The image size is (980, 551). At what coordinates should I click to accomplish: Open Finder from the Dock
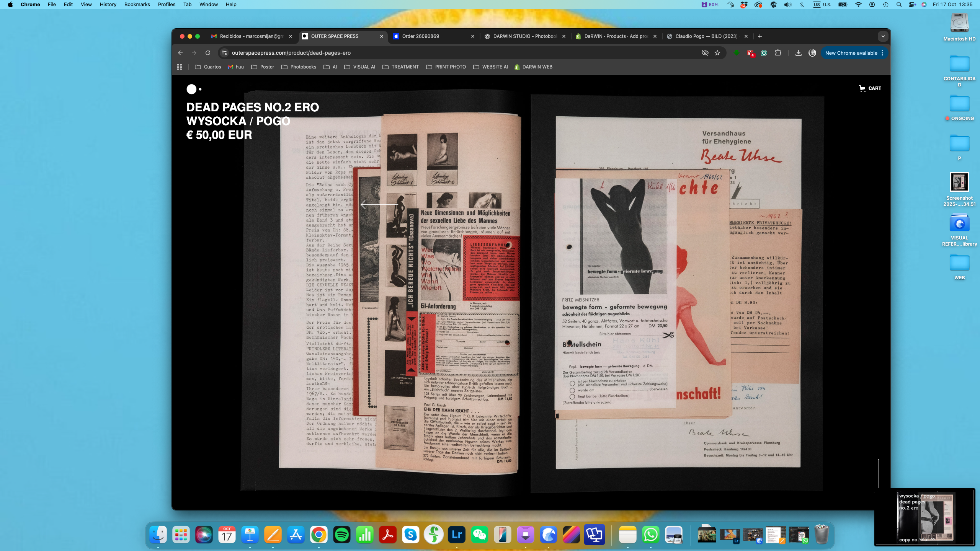point(158,535)
